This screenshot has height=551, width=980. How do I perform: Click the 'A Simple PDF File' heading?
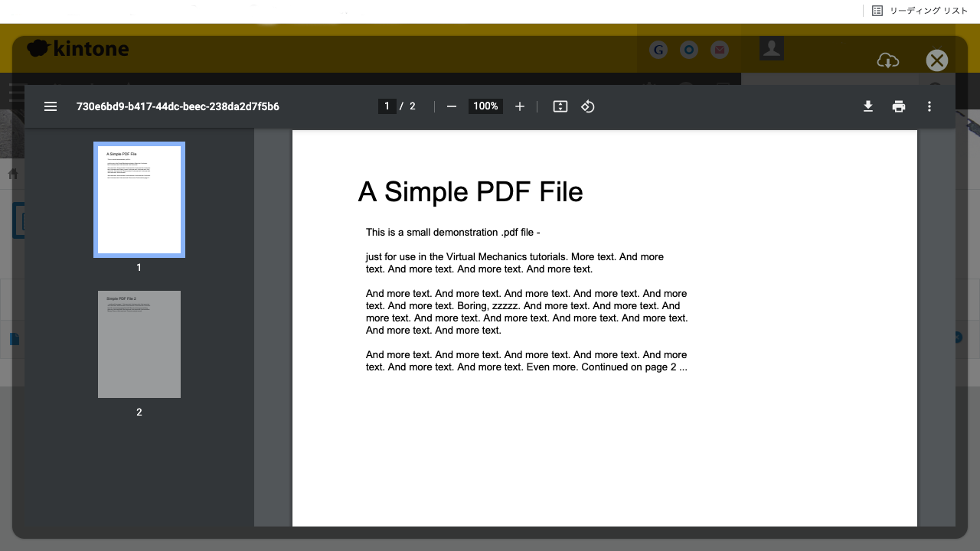click(x=471, y=192)
